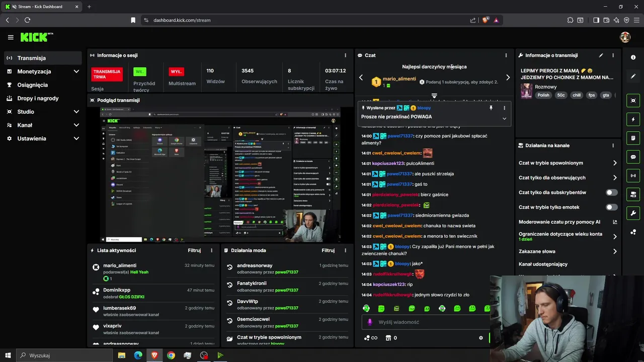Open a new browser tab
Screen dimensions: 644x362
89,7
